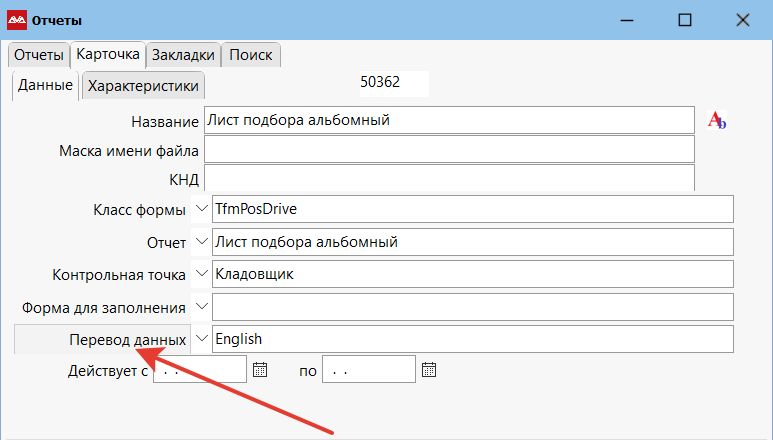The width and height of the screenshot is (773, 440).
Task: Select the Характеристики sub-tab
Action: (143, 86)
